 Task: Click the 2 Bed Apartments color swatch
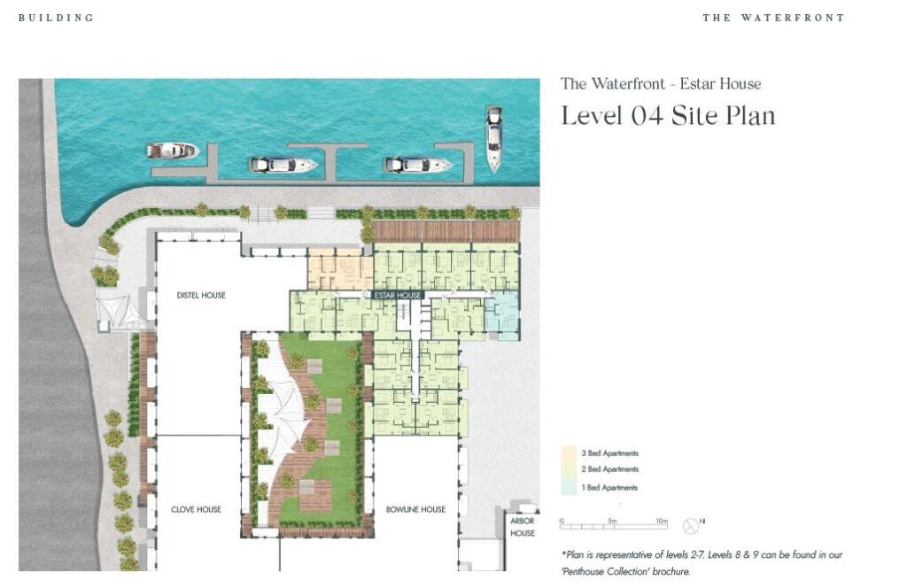(570, 470)
